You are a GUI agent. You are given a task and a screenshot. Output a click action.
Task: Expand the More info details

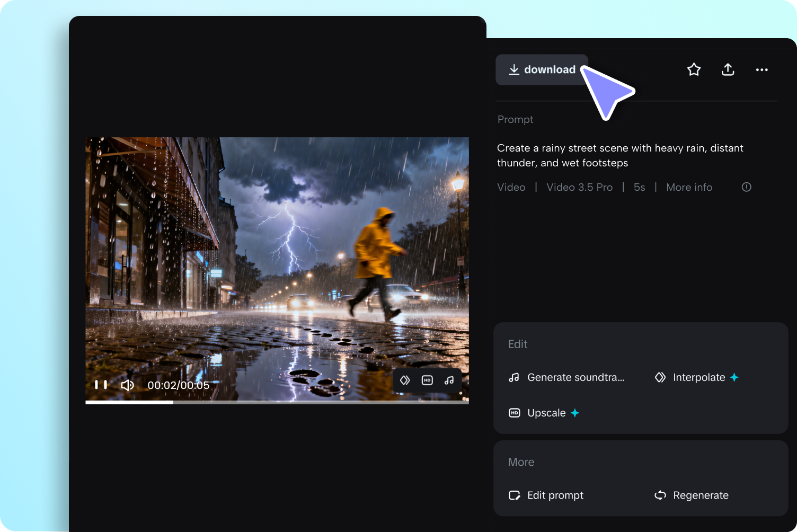(x=689, y=187)
